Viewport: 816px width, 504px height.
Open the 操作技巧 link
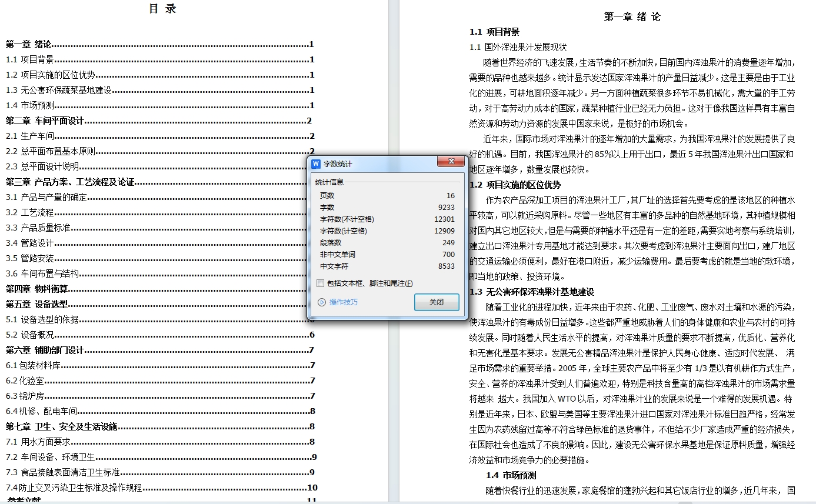pyautogui.click(x=343, y=302)
